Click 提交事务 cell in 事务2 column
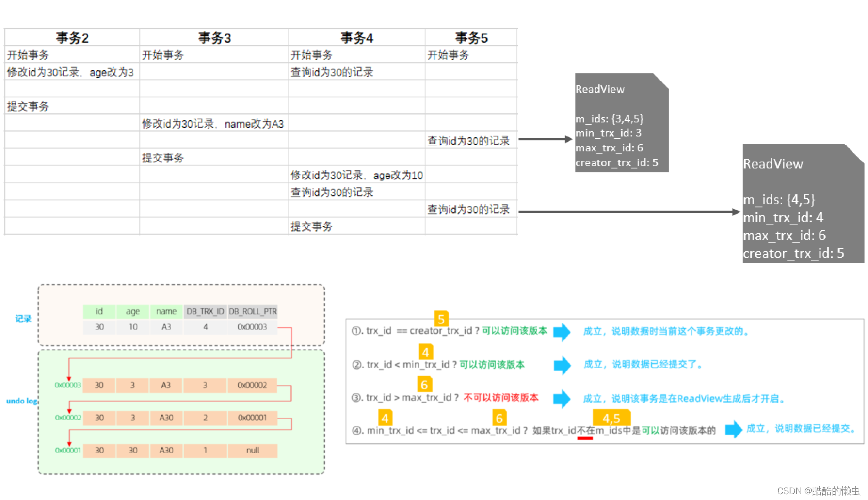This screenshot has width=868, height=500. [x=72, y=106]
